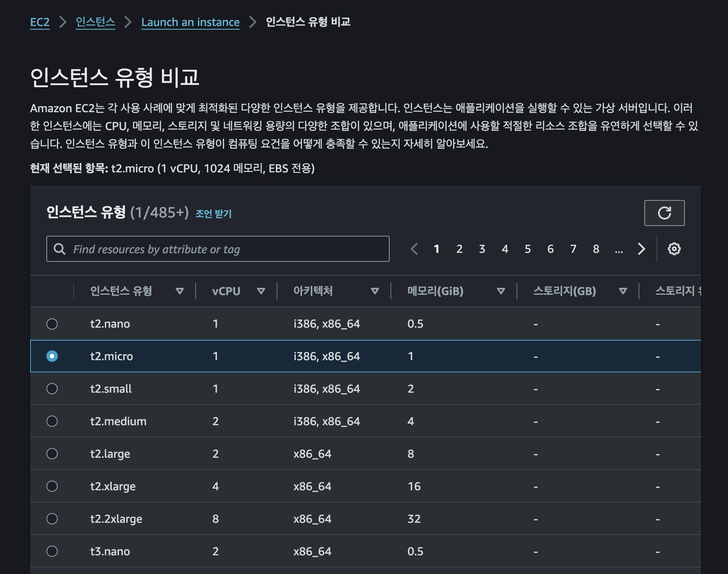Go to page 8
Image resolution: width=728 pixels, height=574 pixels.
pyautogui.click(x=596, y=249)
